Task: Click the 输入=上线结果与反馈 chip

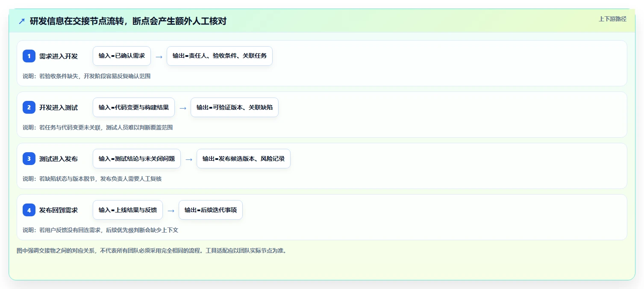Action: [128, 210]
